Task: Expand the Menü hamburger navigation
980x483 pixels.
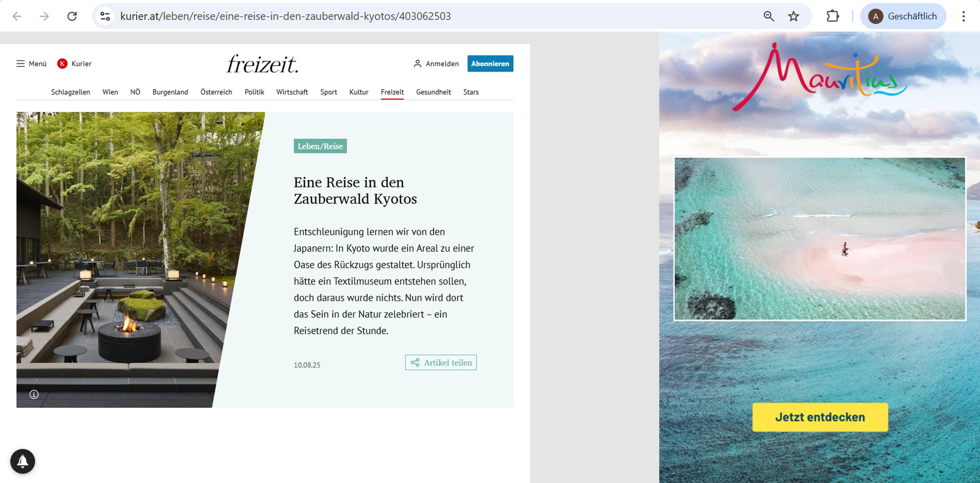Action: click(31, 64)
